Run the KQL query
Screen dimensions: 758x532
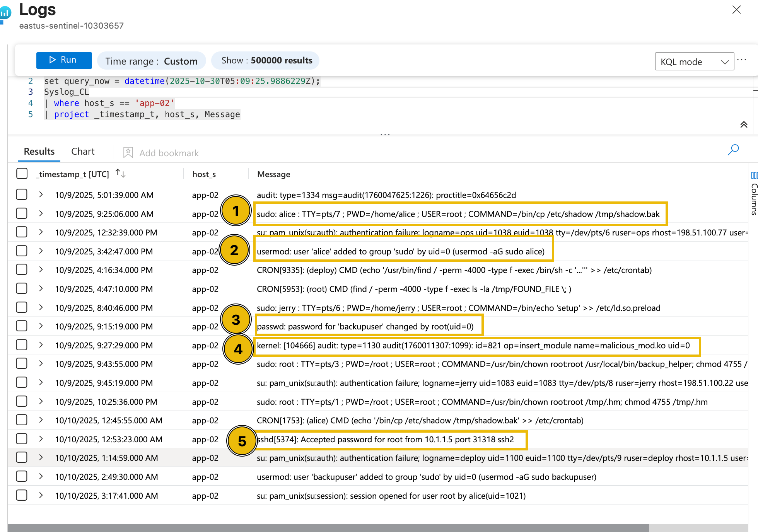tap(64, 60)
